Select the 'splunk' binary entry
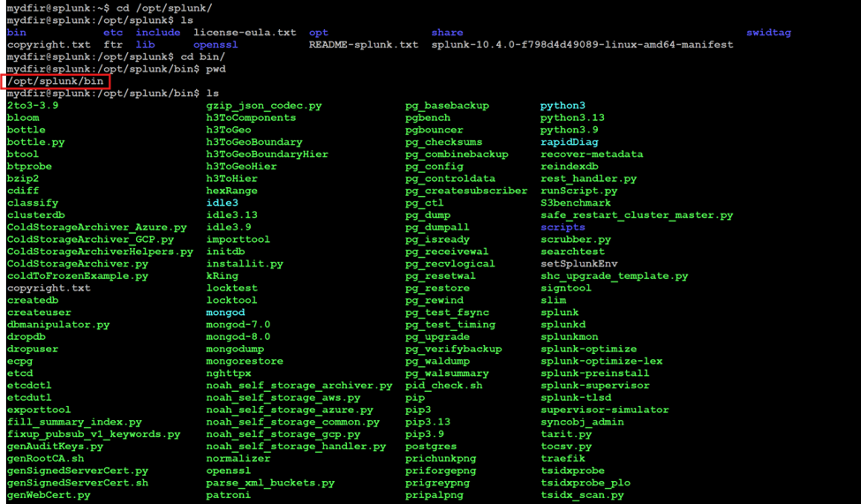This screenshot has width=861, height=504. coord(560,312)
